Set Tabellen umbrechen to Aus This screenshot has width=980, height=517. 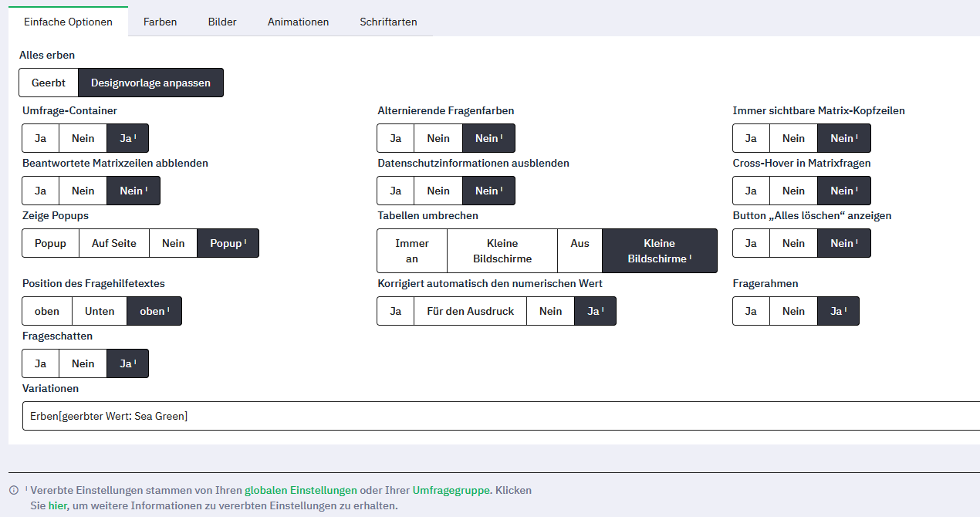tap(580, 243)
